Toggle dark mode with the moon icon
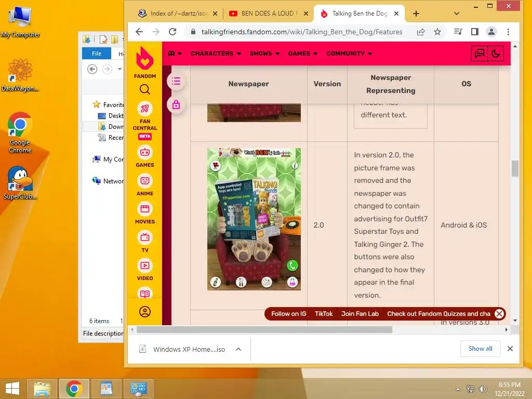Image resolution: width=532 pixels, height=399 pixels. [496, 54]
